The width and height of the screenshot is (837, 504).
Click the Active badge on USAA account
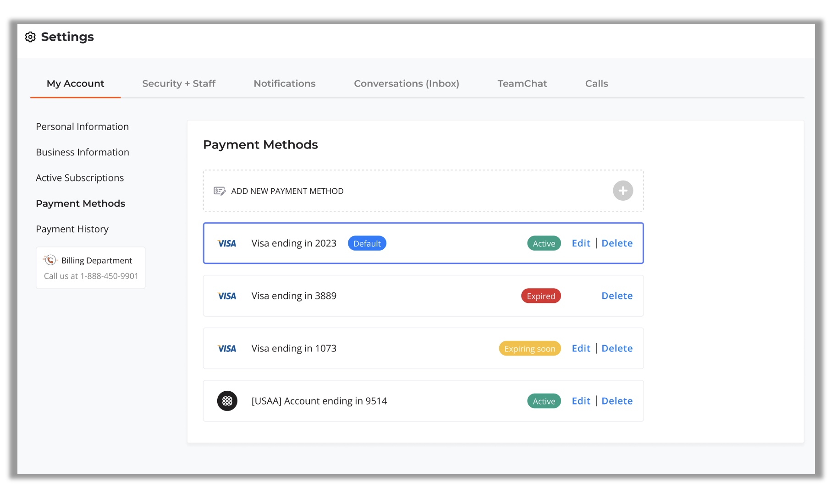[544, 401]
